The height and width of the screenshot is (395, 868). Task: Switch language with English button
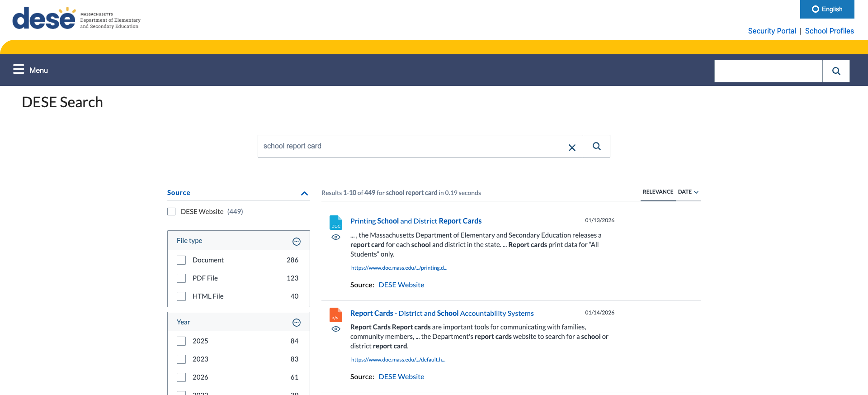[827, 9]
